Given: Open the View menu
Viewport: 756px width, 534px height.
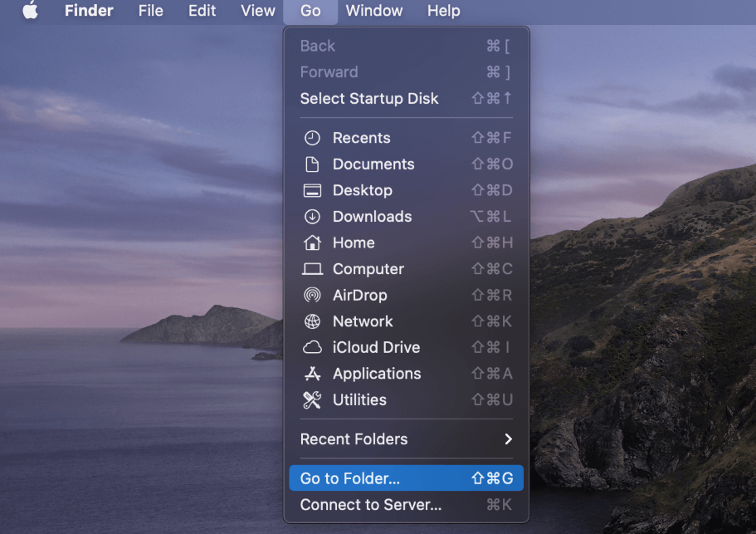Looking at the screenshot, I should click(x=257, y=11).
